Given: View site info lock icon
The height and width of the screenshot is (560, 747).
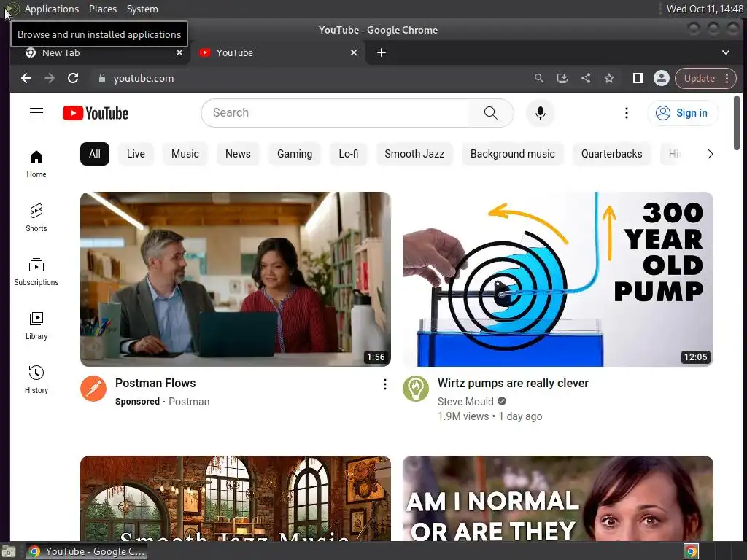Looking at the screenshot, I should 101,78.
